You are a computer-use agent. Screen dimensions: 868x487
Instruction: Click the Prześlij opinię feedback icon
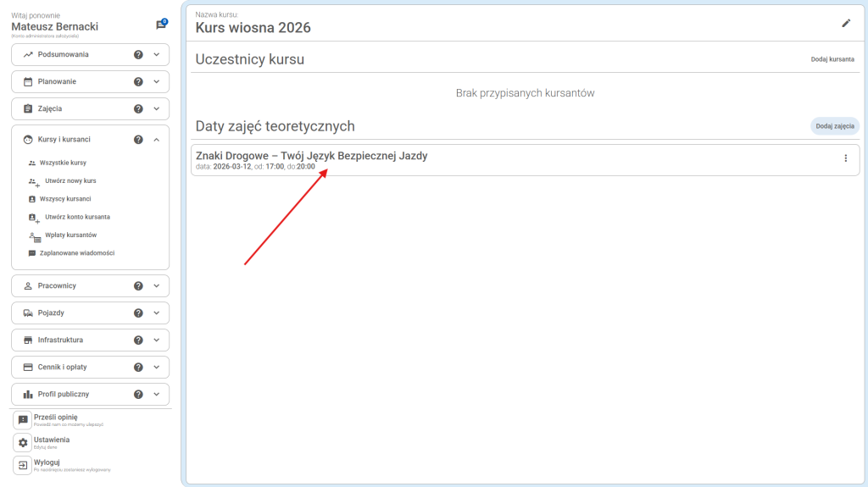point(23,420)
